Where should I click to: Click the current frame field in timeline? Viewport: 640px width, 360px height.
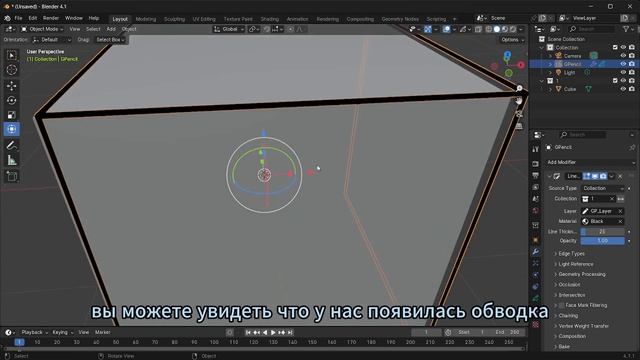[x=426, y=333]
